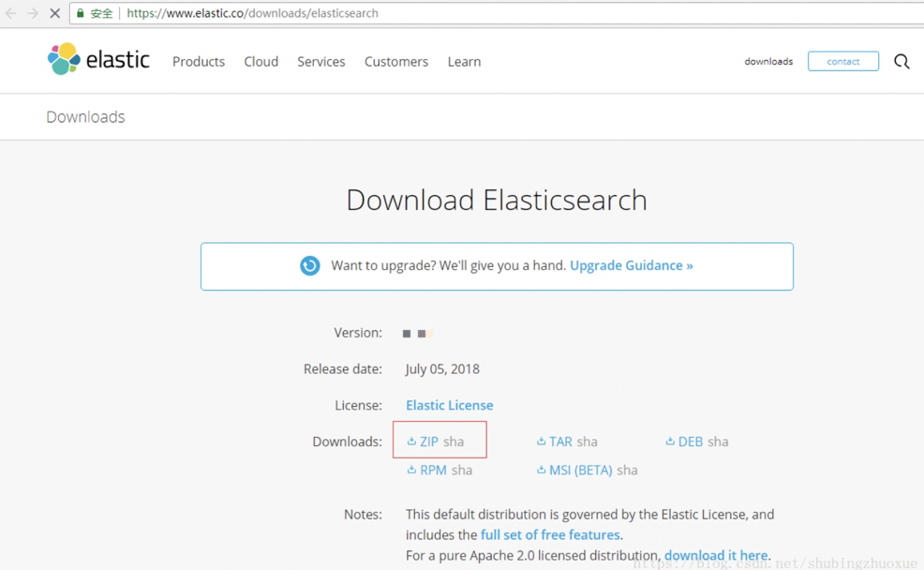Click the download icon beside TAR

point(541,441)
